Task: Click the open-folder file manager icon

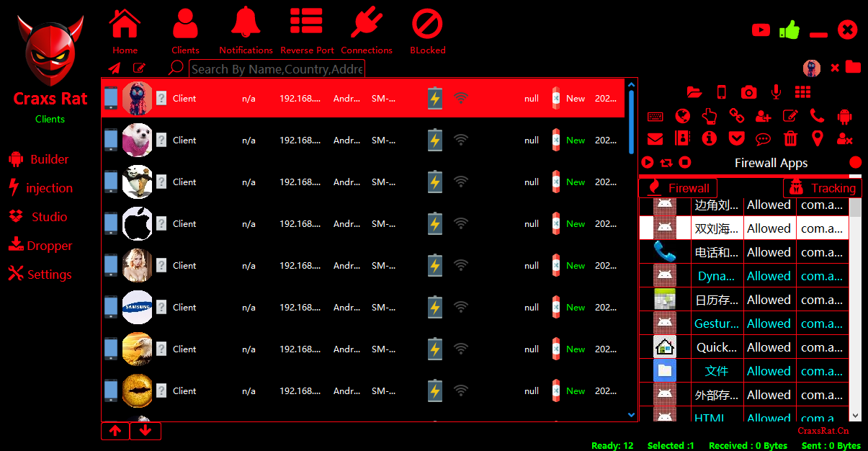Action: point(694,92)
